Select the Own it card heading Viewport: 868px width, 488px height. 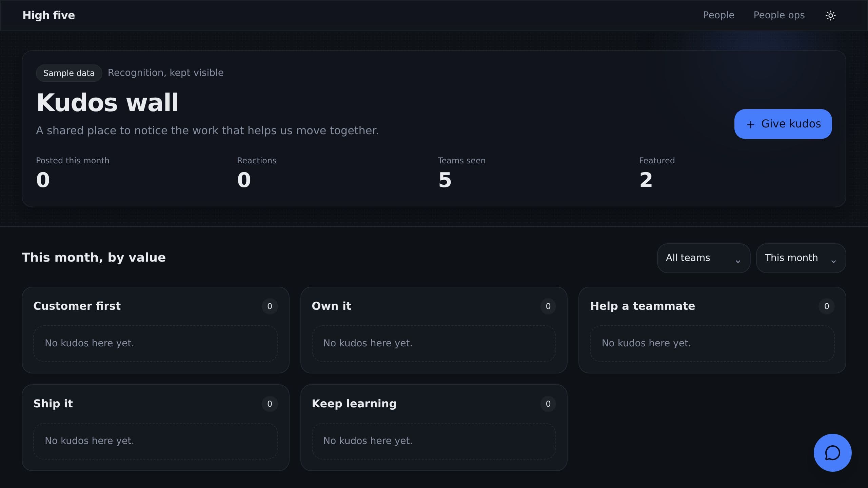(331, 306)
